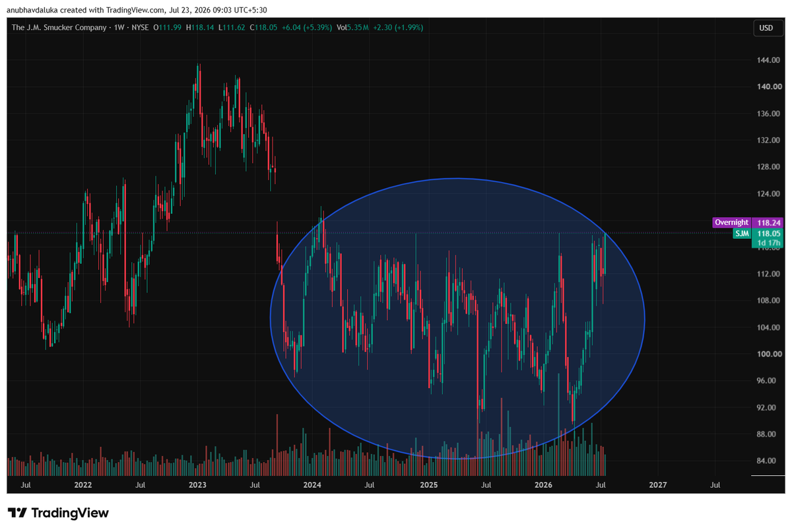The height and width of the screenshot is (532, 792).
Task: Click the 104.00 price axis label
Action: point(767,328)
